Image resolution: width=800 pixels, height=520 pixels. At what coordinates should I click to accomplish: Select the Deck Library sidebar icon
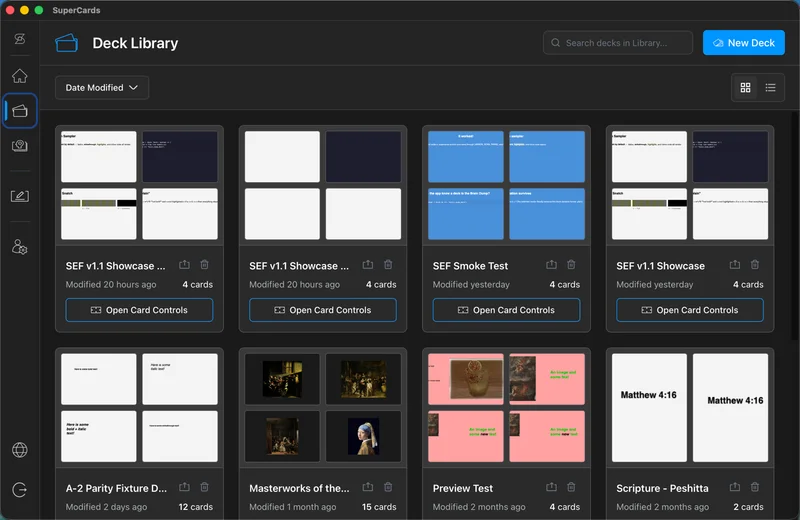tap(19, 111)
